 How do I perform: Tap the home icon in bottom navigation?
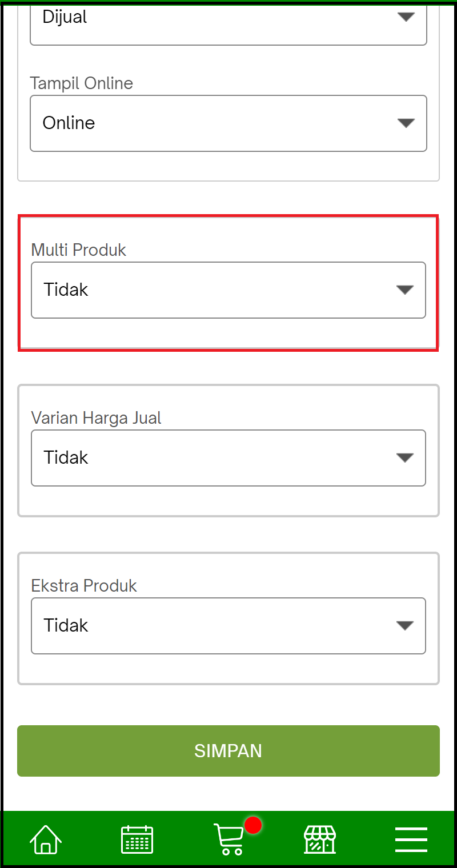(x=45, y=839)
